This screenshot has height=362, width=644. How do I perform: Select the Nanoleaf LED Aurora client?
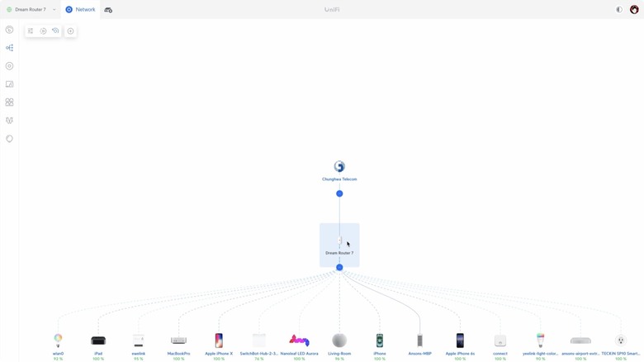tap(299, 341)
